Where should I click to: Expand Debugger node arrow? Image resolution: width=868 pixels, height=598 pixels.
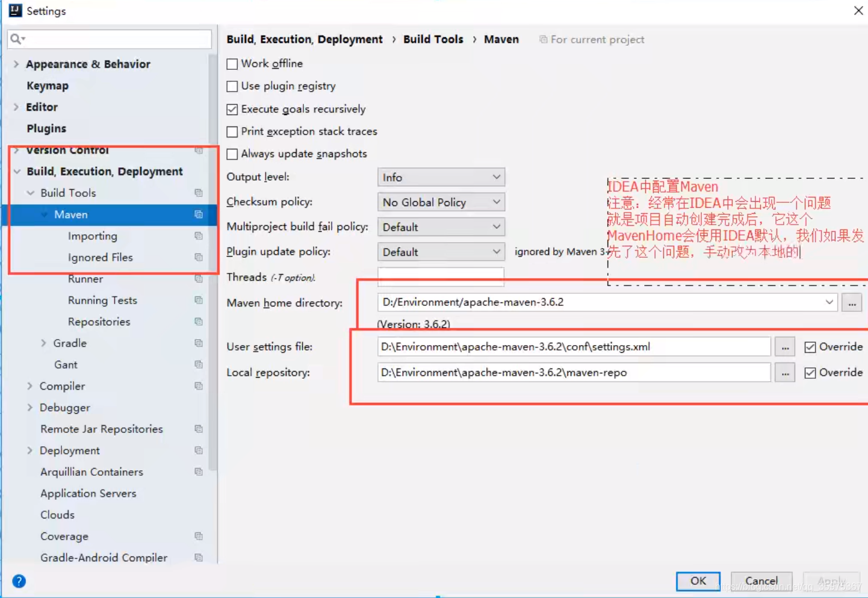click(x=30, y=408)
